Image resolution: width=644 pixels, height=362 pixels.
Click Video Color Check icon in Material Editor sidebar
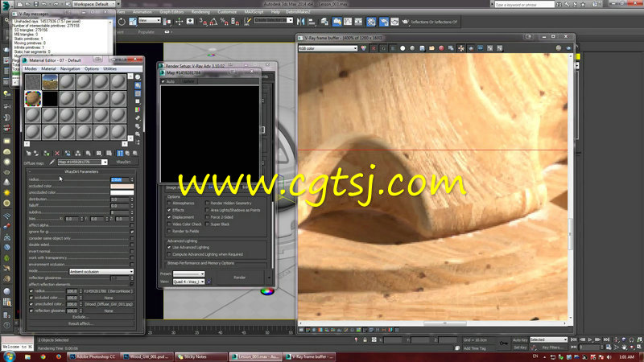point(138,109)
